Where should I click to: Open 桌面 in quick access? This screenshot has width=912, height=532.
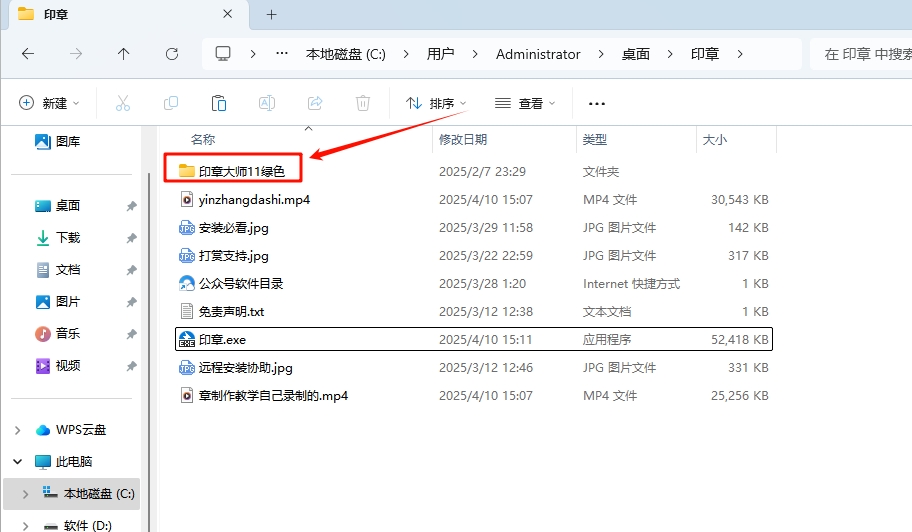(58, 206)
